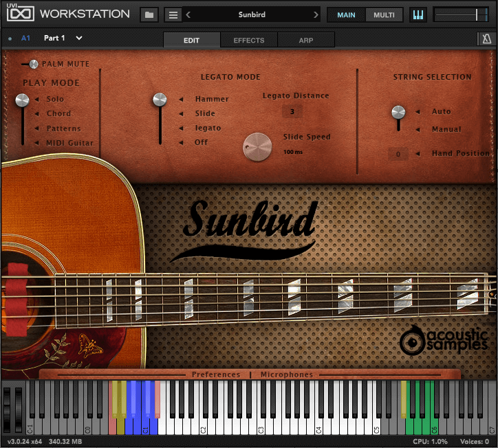Switch to MULTI view

pyautogui.click(x=384, y=15)
